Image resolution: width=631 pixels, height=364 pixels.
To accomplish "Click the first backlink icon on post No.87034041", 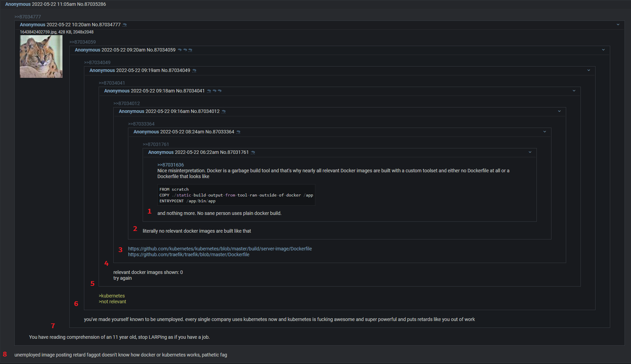I will click(x=209, y=91).
